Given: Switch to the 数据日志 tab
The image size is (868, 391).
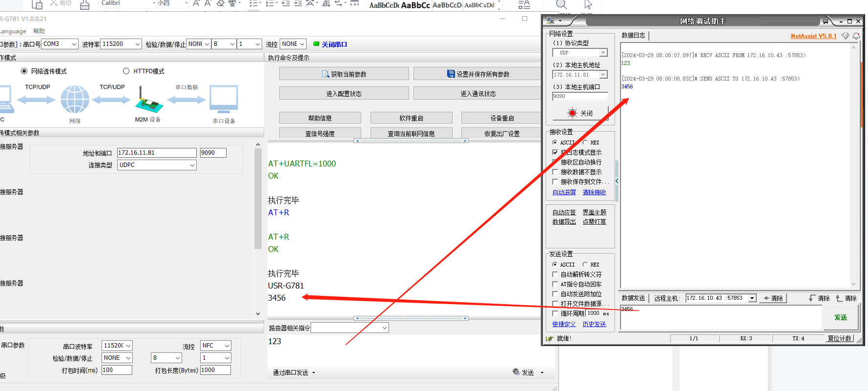Looking at the screenshot, I should [x=633, y=36].
